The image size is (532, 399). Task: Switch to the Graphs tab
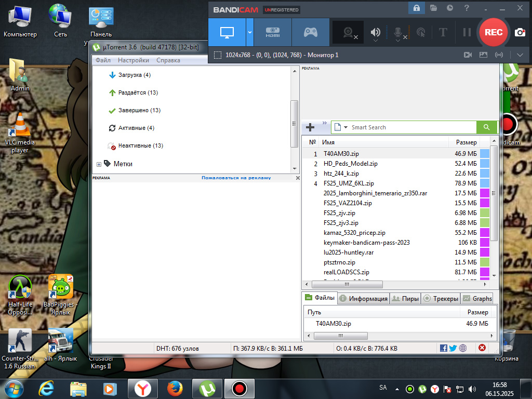[477, 299]
